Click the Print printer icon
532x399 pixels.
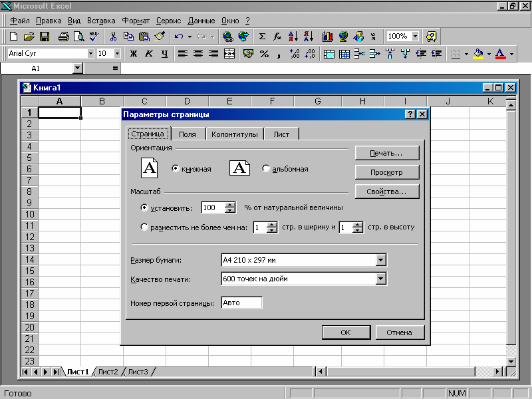point(63,37)
